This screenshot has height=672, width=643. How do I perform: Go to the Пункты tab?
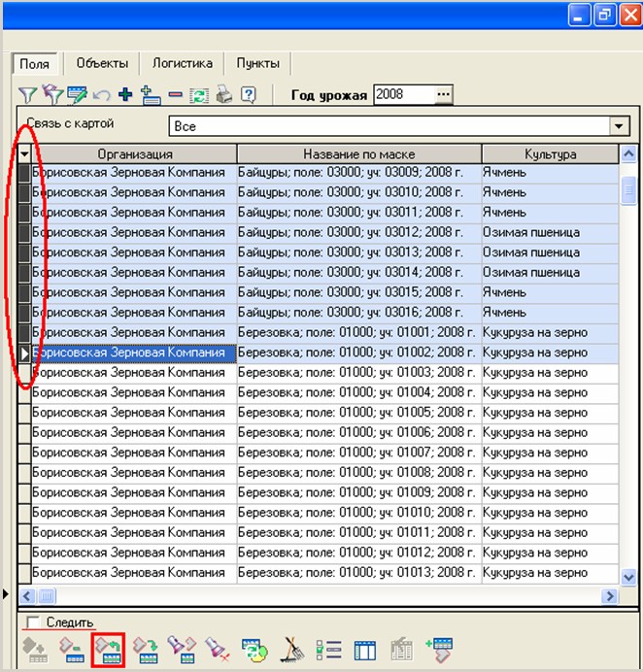258,63
